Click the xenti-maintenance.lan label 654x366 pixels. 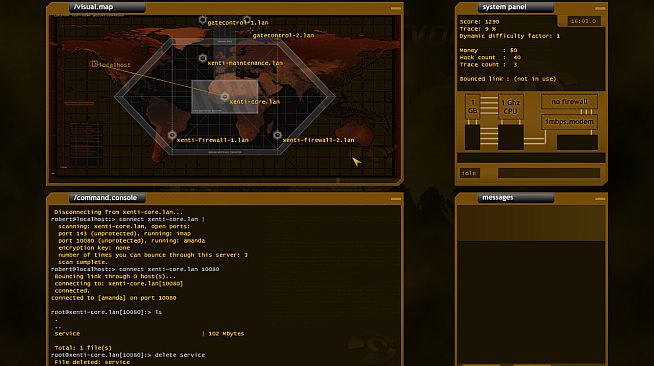pyautogui.click(x=245, y=63)
